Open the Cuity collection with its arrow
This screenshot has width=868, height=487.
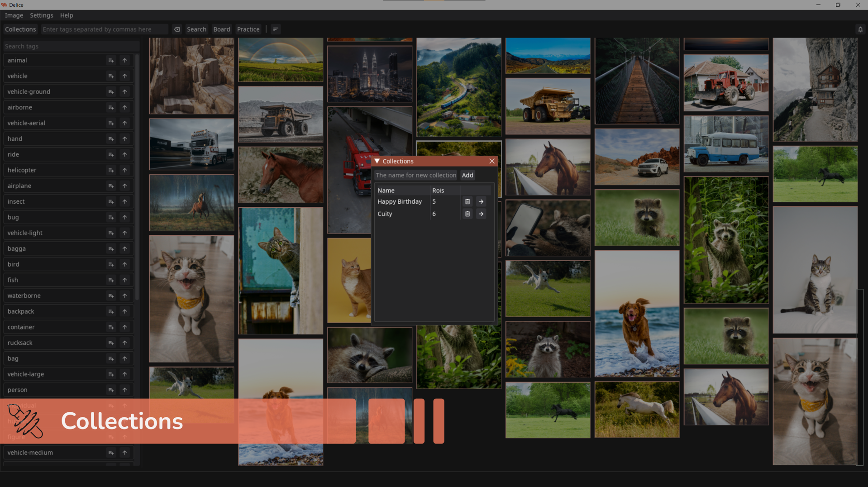pyautogui.click(x=481, y=214)
